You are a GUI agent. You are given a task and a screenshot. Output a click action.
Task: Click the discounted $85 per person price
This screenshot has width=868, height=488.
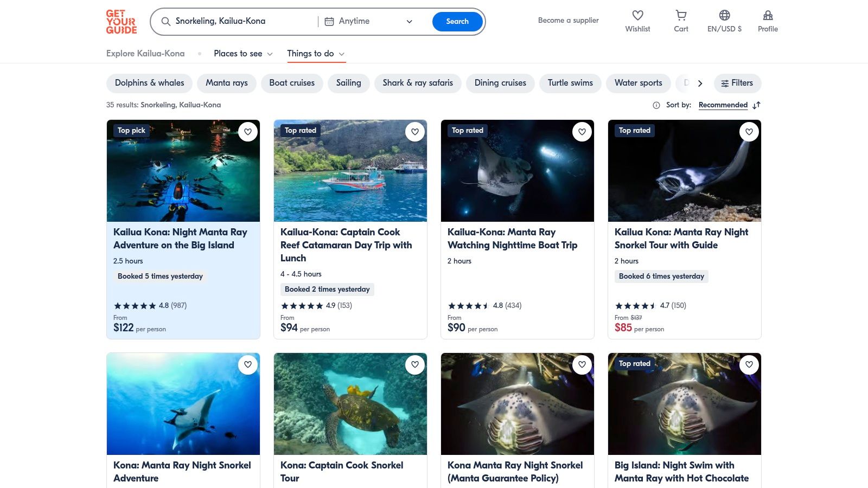coord(639,328)
